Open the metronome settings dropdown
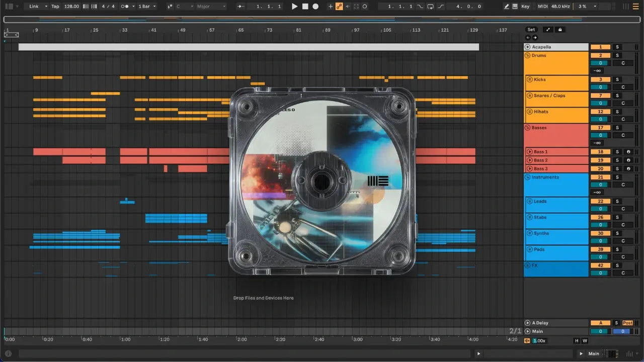Image resolution: width=644 pixels, height=362 pixels. click(132, 7)
